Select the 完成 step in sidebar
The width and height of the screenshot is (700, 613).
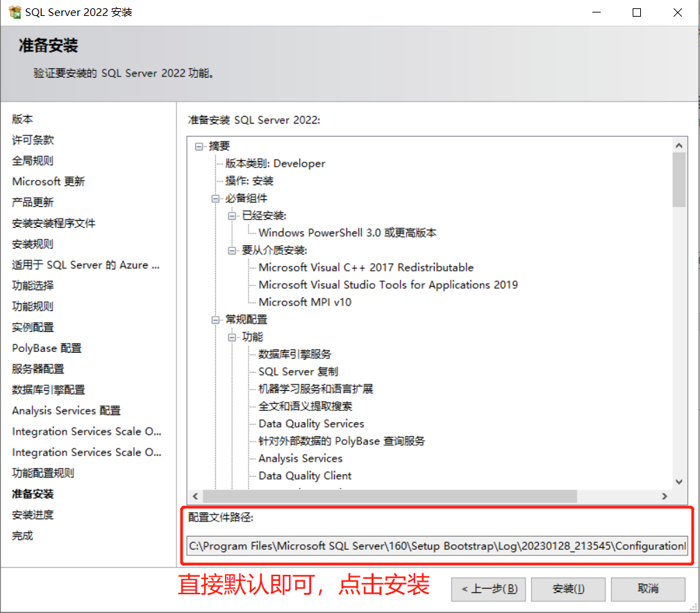pyautogui.click(x=22, y=535)
